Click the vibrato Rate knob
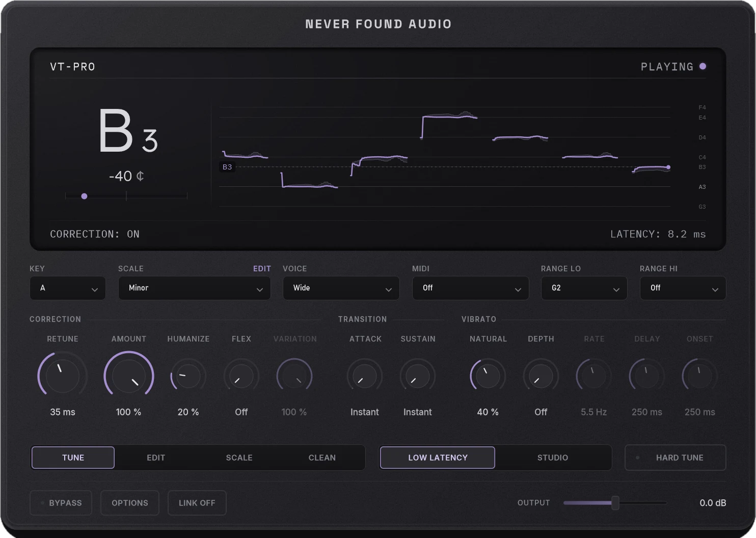The image size is (756, 538). pos(594,376)
